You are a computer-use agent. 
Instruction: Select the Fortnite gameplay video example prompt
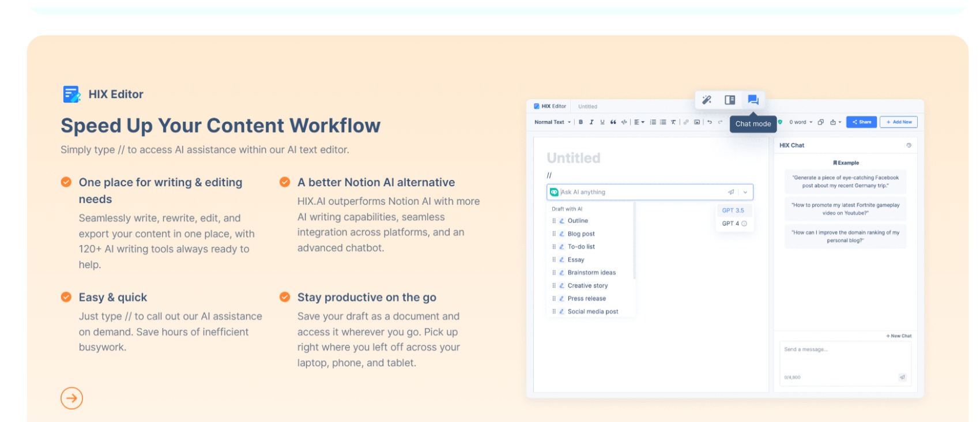845,209
